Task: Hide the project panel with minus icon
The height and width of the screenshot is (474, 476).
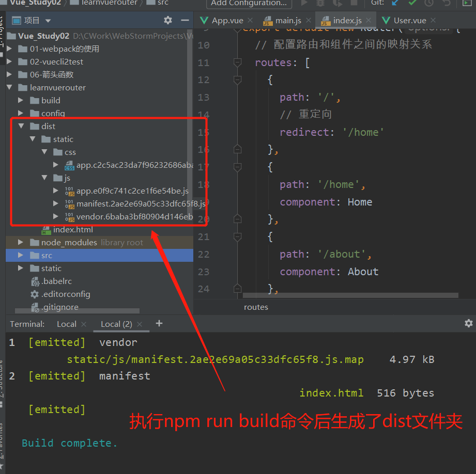Action: click(x=185, y=20)
